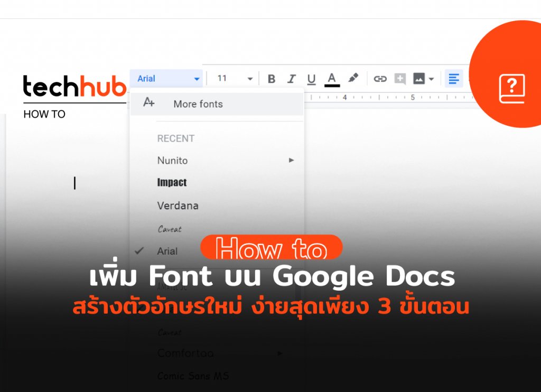Open the font family dropdown
541x392 pixels.
pyautogui.click(x=166, y=78)
